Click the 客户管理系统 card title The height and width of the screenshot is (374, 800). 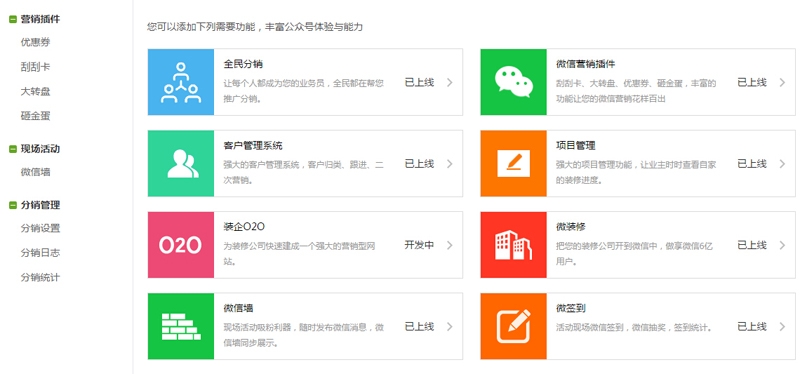pyautogui.click(x=253, y=146)
